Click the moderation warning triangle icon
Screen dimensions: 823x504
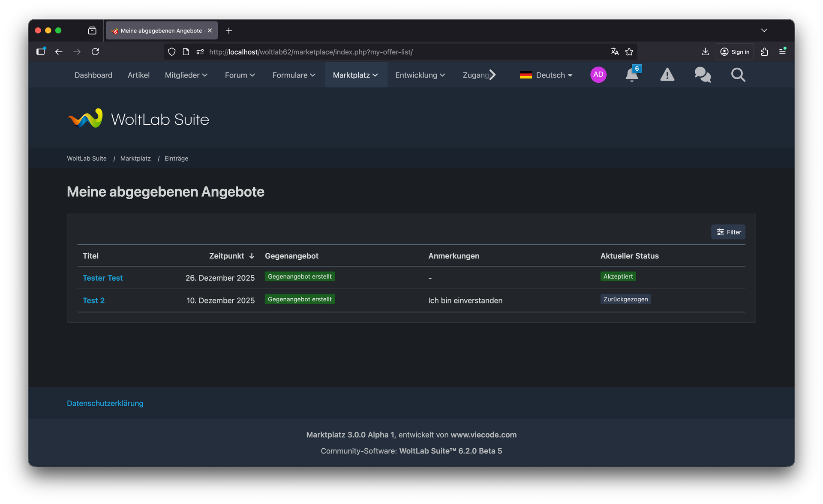click(667, 75)
